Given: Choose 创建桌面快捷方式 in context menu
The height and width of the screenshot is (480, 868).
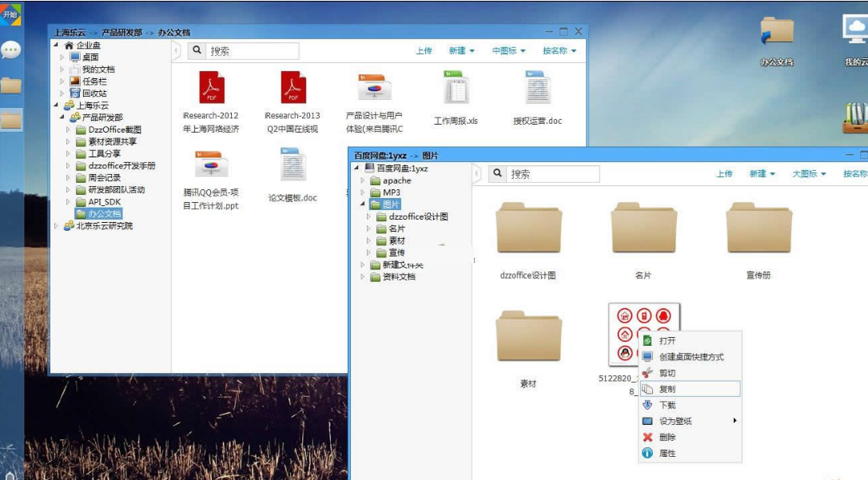Looking at the screenshot, I should point(691,357).
